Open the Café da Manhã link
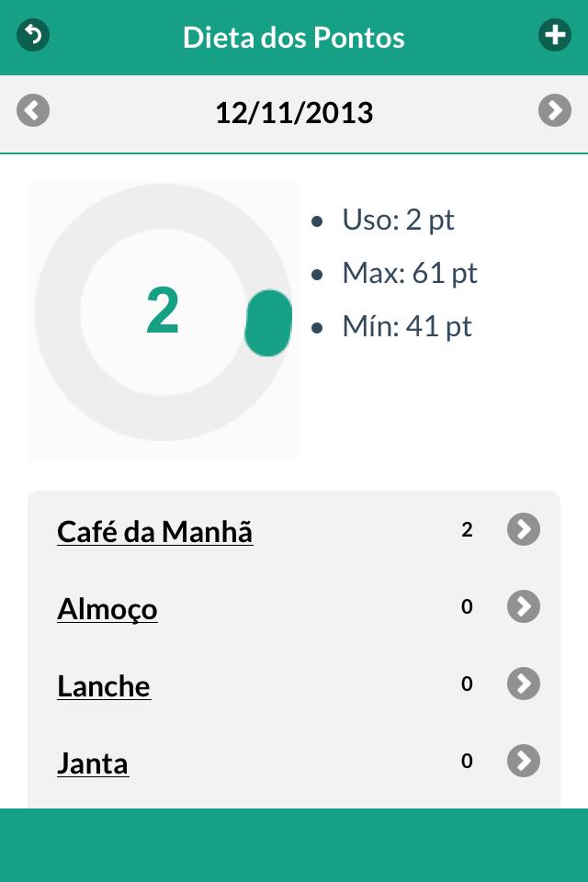588x882 pixels. pyautogui.click(x=154, y=532)
